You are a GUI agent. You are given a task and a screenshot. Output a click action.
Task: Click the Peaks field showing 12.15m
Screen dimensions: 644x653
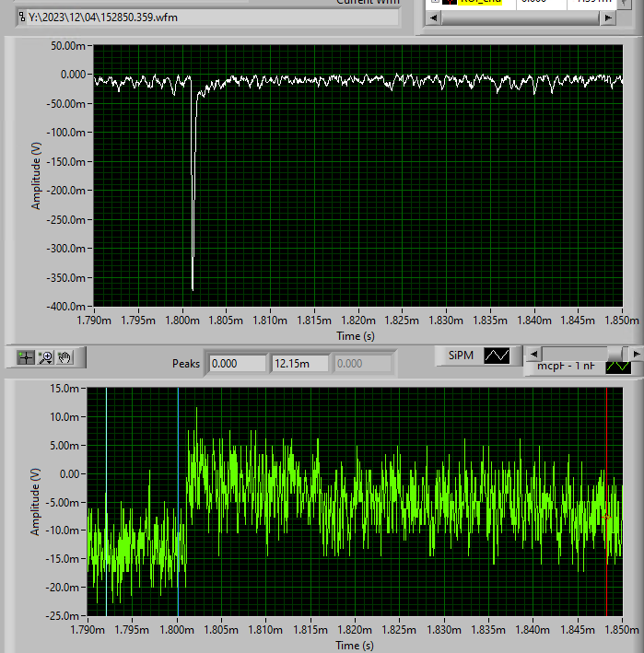pos(299,364)
